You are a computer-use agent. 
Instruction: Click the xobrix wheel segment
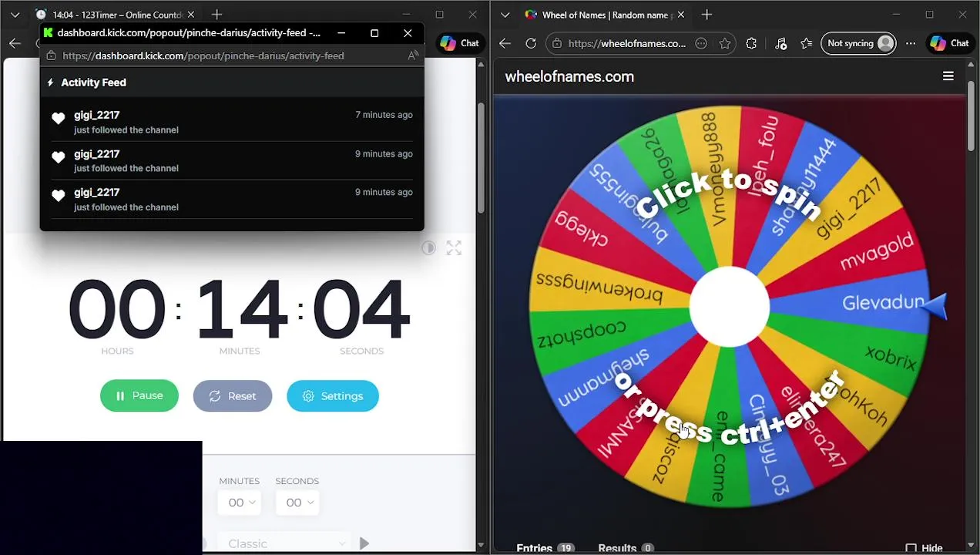click(891, 356)
